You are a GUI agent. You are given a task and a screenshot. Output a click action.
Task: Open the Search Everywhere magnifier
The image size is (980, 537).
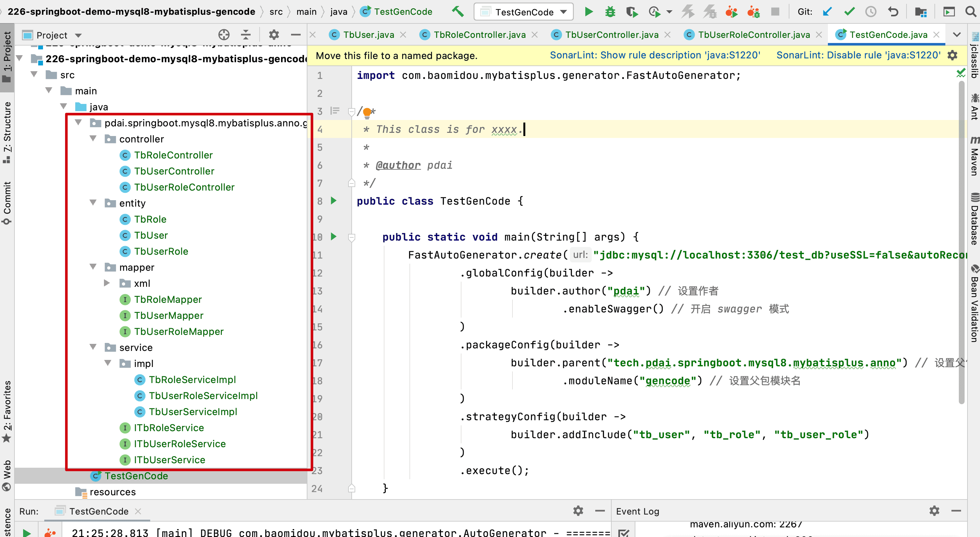tap(970, 12)
